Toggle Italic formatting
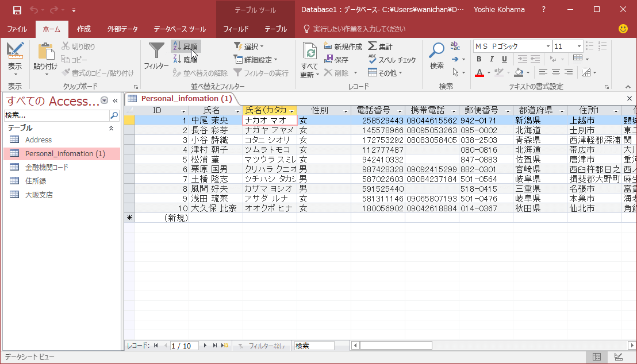The height and width of the screenshot is (364, 637). [492, 59]
